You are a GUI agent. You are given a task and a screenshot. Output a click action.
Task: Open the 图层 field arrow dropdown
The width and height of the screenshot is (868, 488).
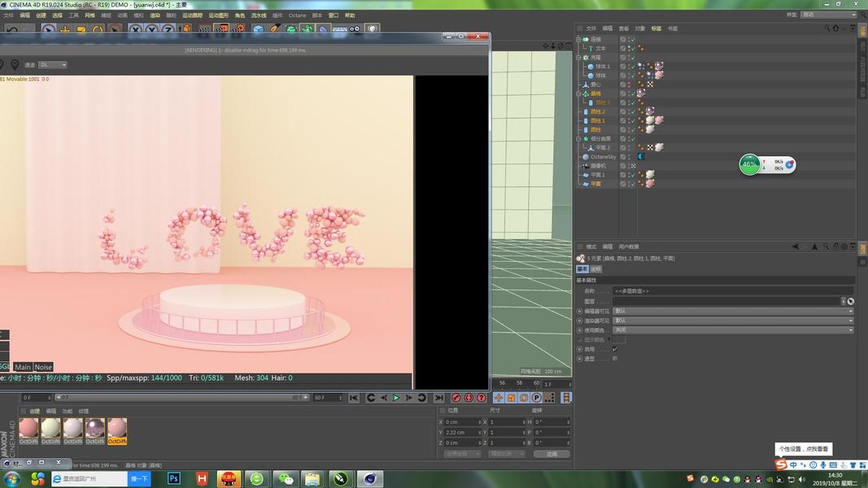[x=843, y=302]
